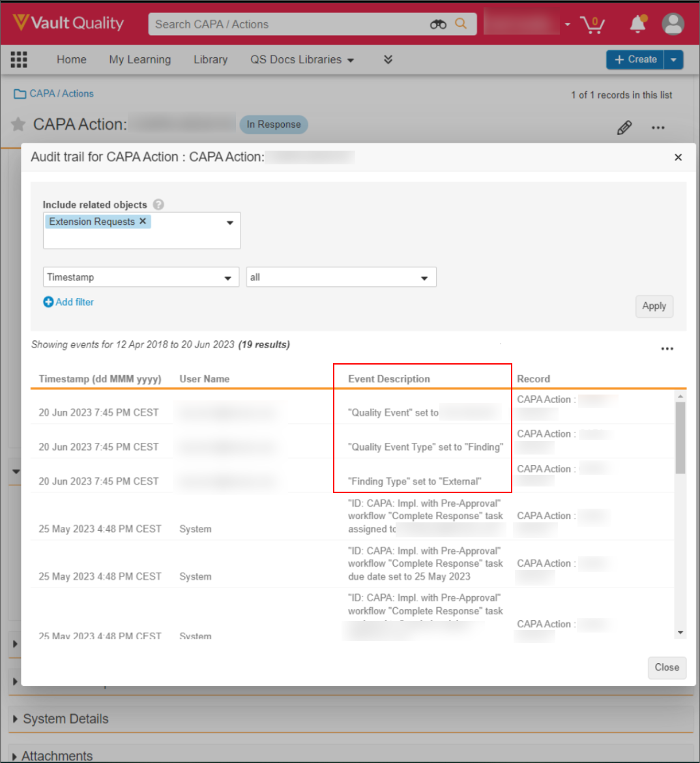Open advanced search binoculars icon
Image resolution: width=700 pixels, height=763 pixels.
click(x=438, y=24)
